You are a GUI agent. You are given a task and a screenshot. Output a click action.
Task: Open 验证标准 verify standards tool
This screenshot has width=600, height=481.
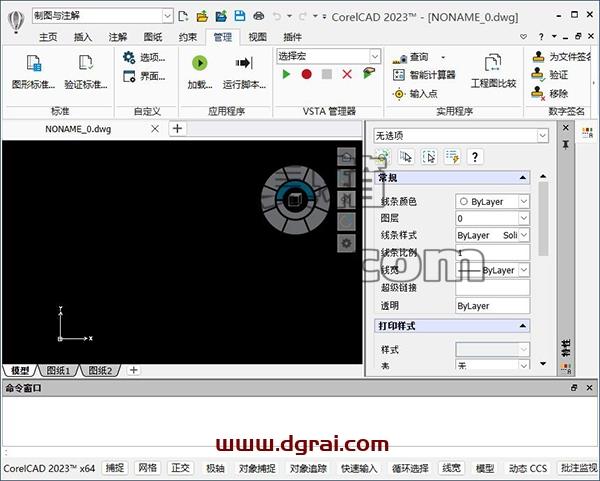click(x=86, y=72)
